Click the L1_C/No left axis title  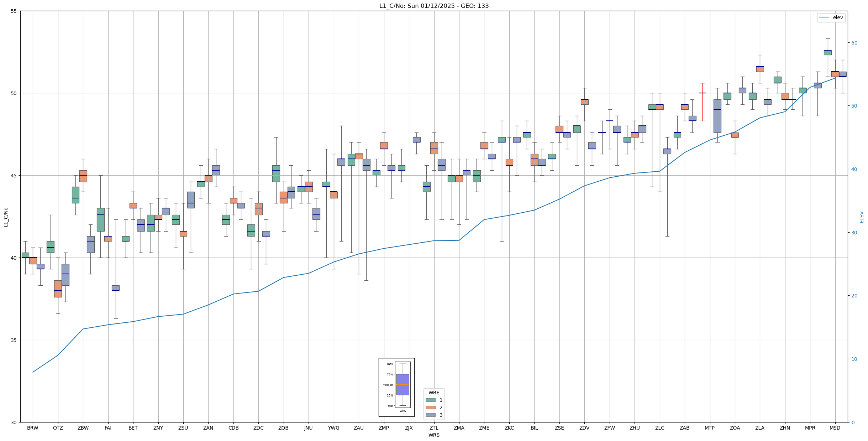(x=6, y=217)
